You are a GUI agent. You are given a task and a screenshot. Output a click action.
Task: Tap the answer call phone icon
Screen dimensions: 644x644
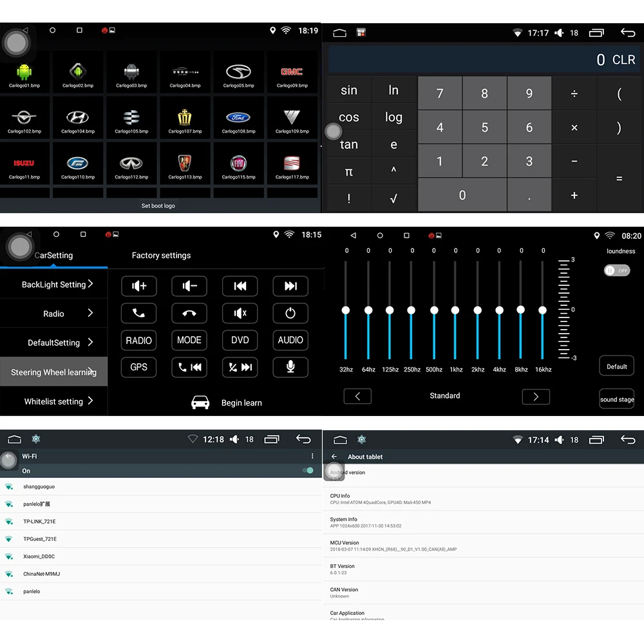pyautogui.click(x=139, y=313)
